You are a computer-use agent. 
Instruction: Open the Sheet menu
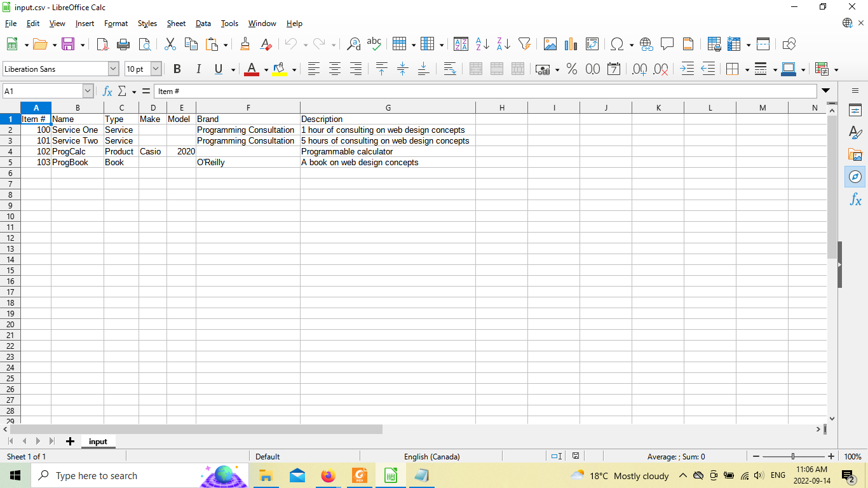click(176, 24)
